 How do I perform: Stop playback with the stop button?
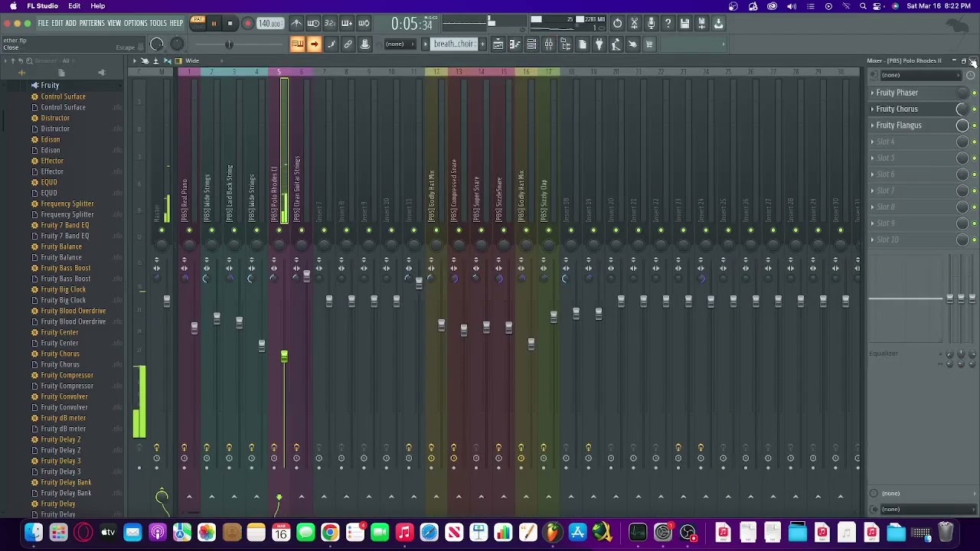pos(230,24)
